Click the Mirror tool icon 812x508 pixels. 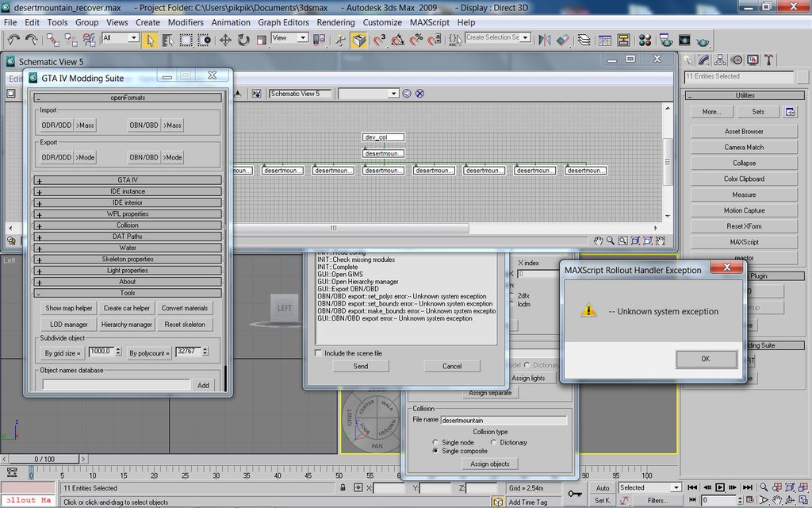(544, 40)
